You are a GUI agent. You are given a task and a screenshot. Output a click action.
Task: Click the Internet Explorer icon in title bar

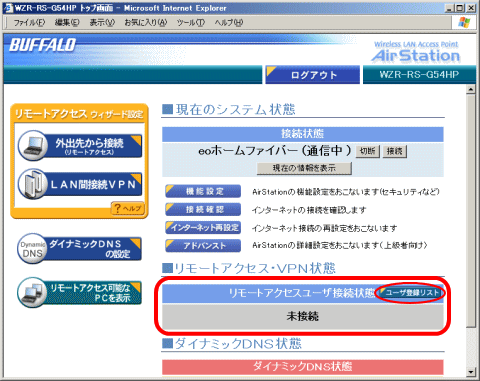tap(8, 8)
